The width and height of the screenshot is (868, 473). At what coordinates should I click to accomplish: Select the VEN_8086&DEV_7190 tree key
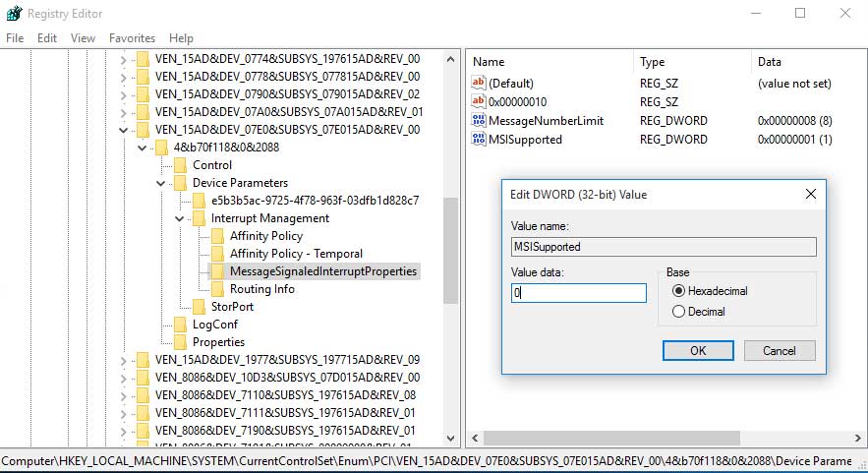pyautogui.click(x=285, y=431)
